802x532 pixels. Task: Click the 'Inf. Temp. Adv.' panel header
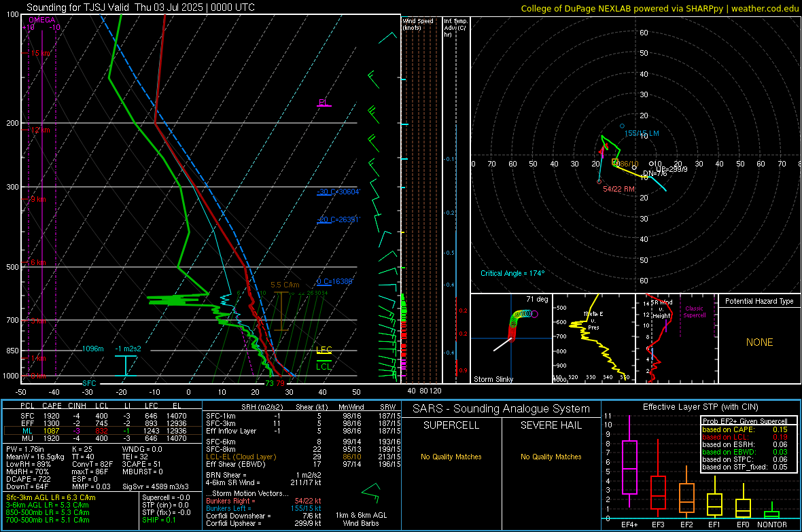coord(455,28)
